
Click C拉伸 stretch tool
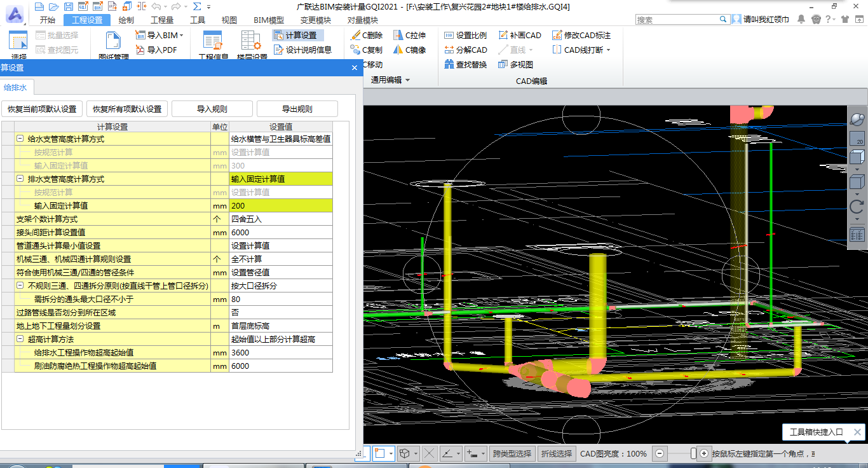410,36
